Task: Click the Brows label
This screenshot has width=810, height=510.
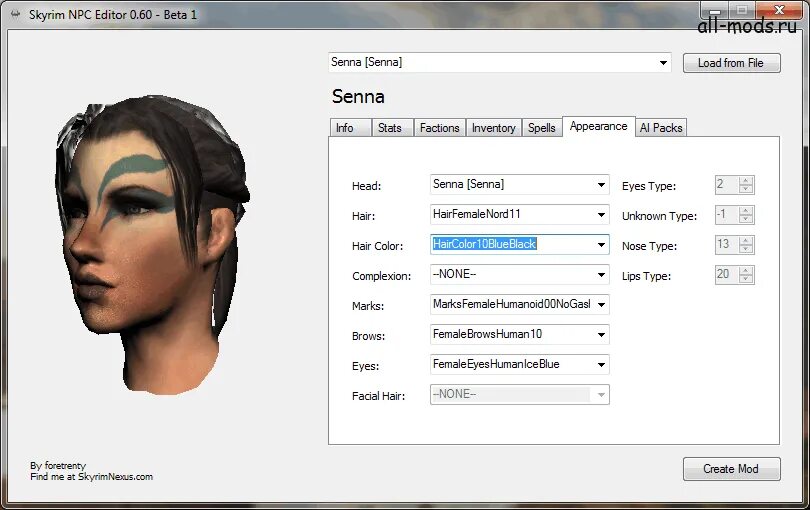Action: 369,336
